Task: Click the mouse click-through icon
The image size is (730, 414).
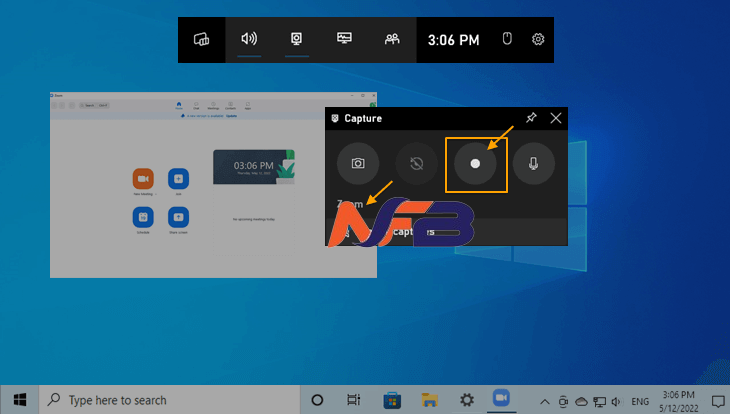Action: click(507, 40)
